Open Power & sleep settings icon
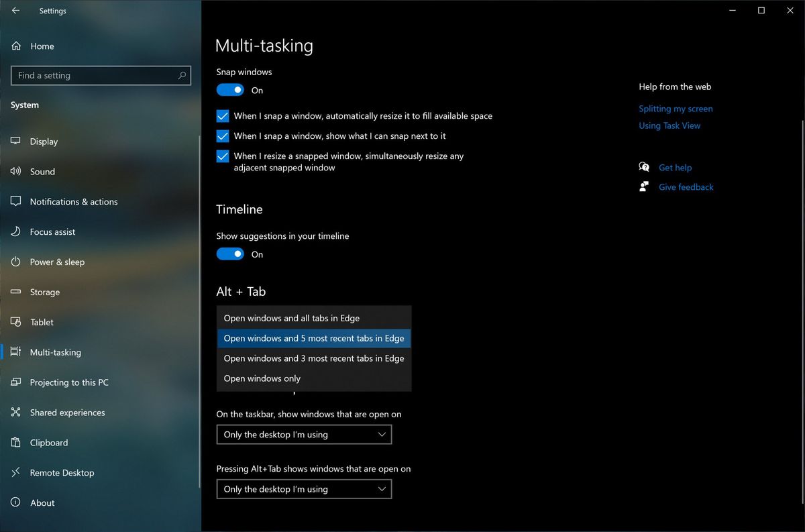805x532 pixels. pyautogui.click(x=15, y=262)
